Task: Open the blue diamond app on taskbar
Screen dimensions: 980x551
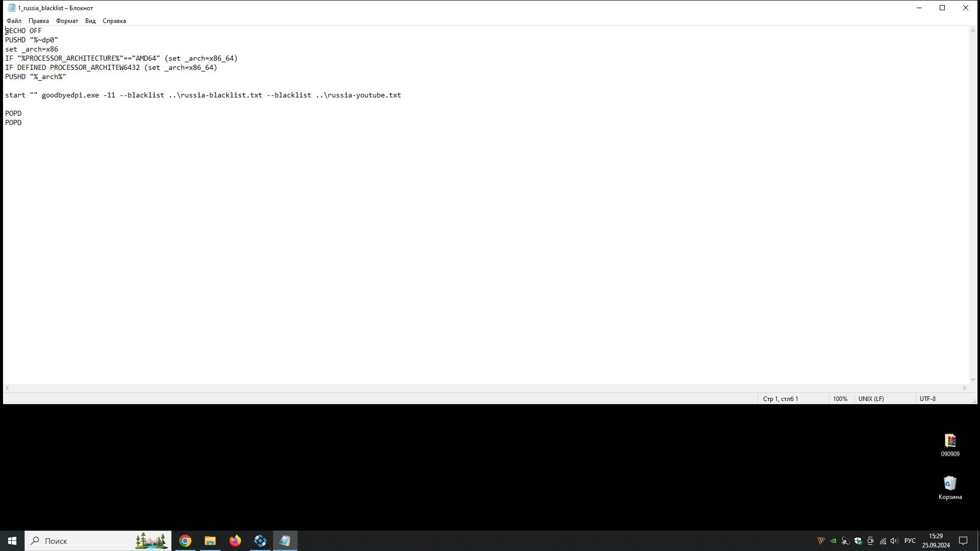Action: (260, 541)
